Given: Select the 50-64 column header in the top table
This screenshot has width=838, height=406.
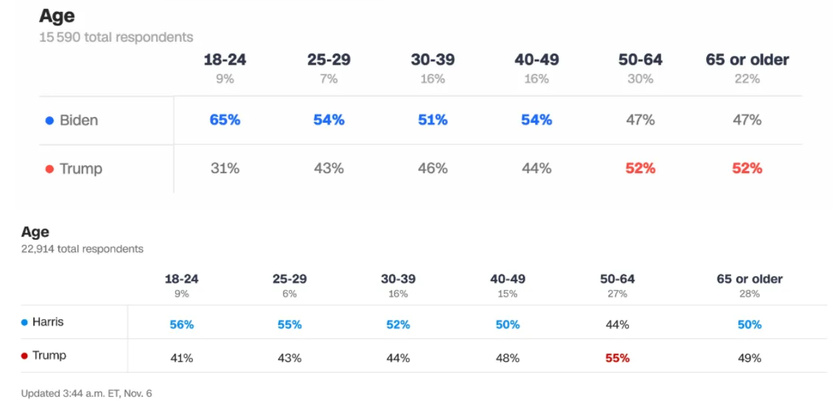Looking at the screenshot, I should pyautogui.click(x=640, y=60).
